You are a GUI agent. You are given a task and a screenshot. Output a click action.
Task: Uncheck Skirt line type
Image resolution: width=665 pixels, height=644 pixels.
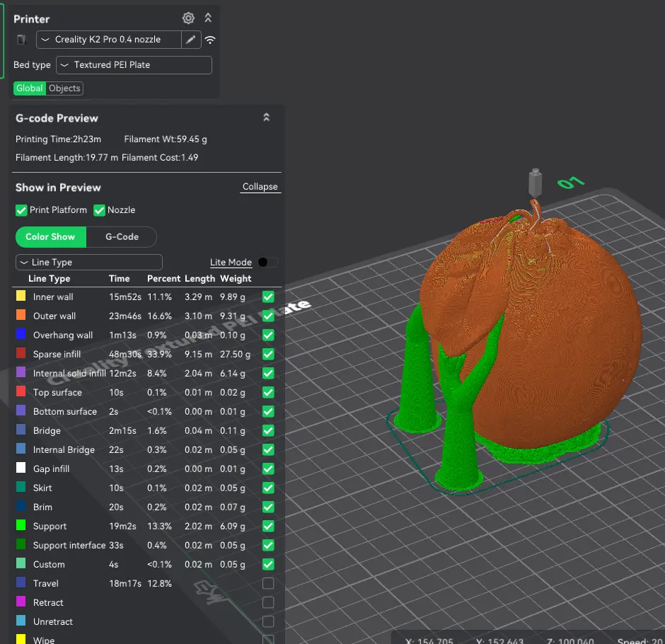click(268, 488)
